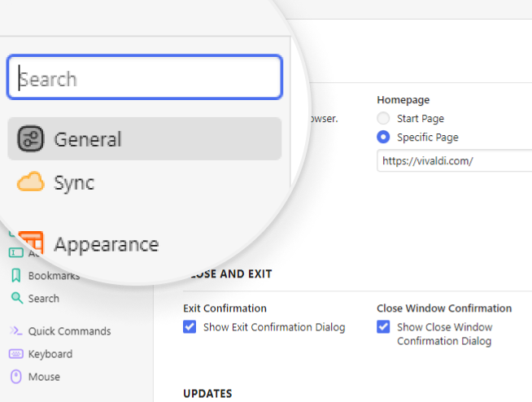Click the Keyboard icon
The height and width of the screenshot is (402, 532).
coord(16,354)
